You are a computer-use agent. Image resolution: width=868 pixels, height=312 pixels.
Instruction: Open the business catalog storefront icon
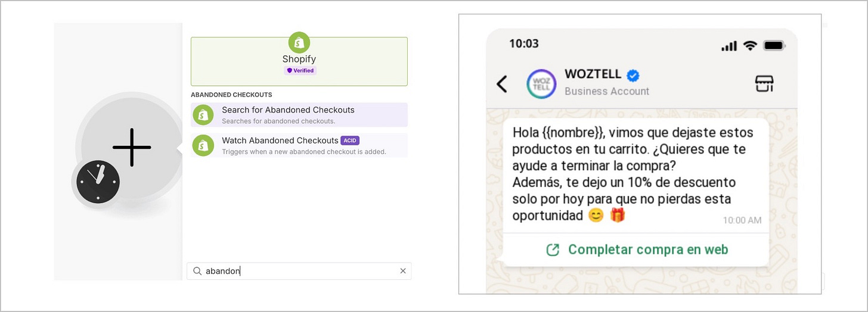[764, 84]
